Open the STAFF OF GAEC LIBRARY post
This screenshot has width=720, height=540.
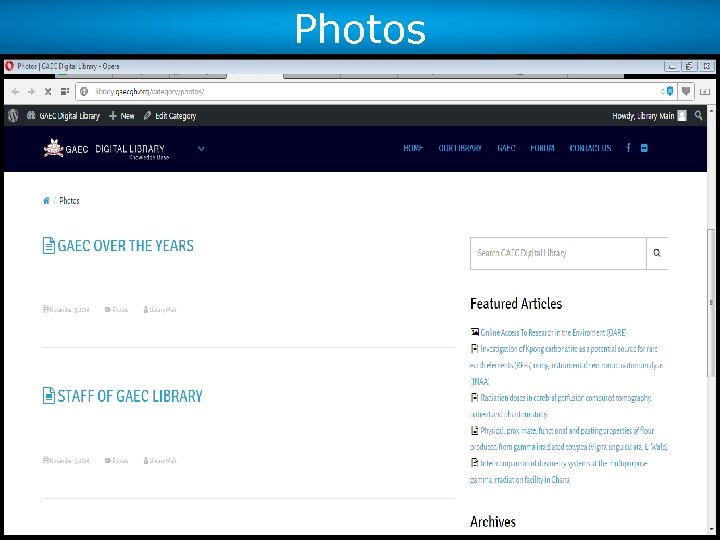(130, 396)
